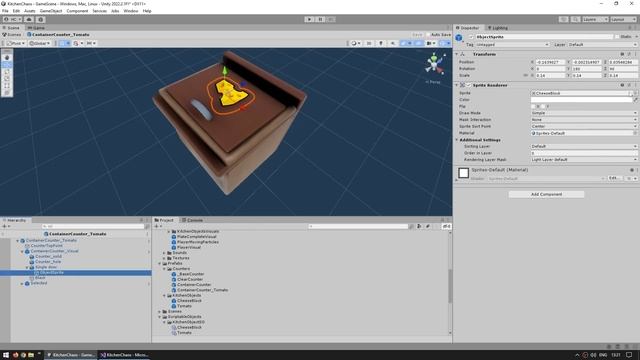Click the color eyedropper icon

pyautogui.click(x=635, y=100)
